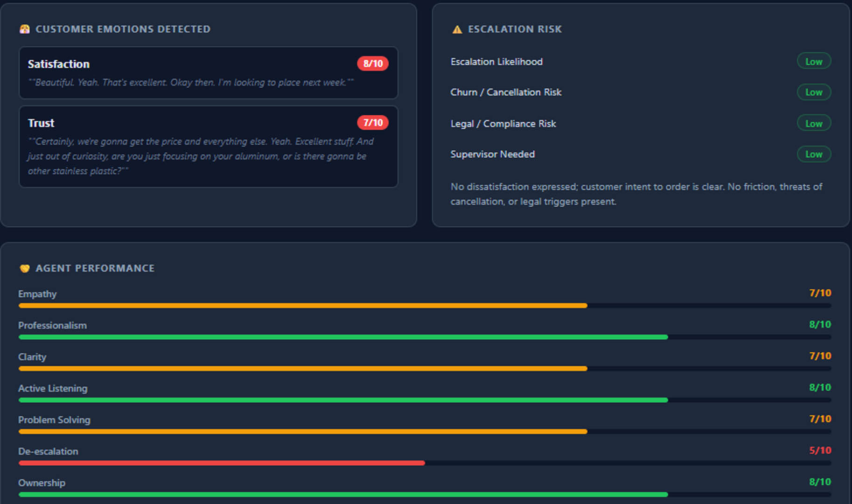Screen dimensions: 852x504
Task: Click the Agent Performance heading
Action: coord(95,268)
